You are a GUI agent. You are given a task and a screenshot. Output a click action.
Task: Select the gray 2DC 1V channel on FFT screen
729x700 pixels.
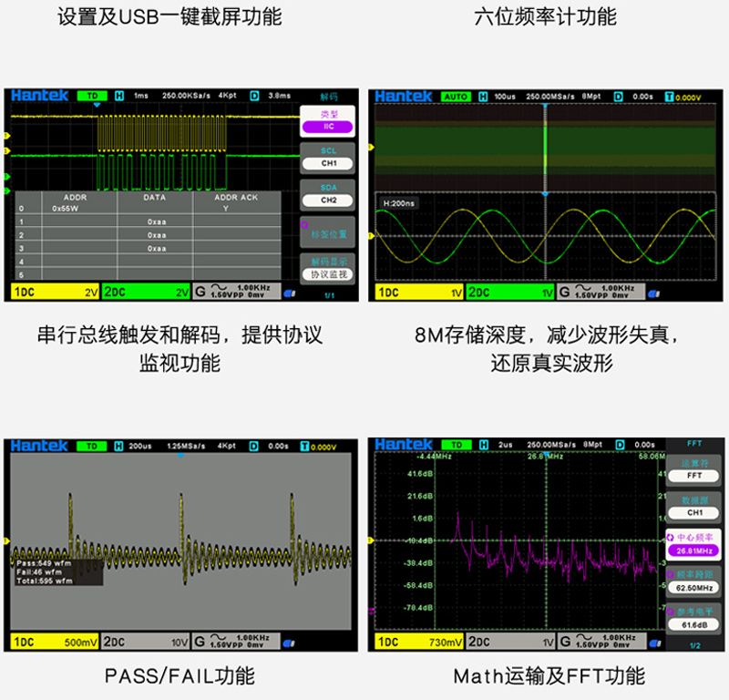(x=510, y=642)
